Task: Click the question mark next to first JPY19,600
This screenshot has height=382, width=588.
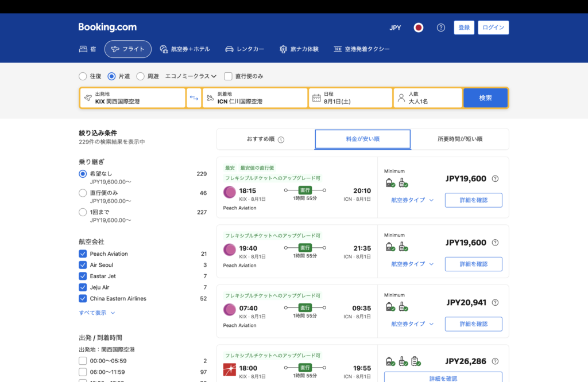Action: point(496,179)
